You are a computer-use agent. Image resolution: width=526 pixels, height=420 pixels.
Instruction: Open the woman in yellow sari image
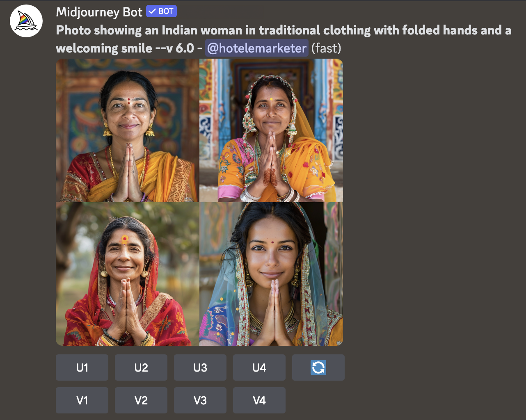[127, 130]
